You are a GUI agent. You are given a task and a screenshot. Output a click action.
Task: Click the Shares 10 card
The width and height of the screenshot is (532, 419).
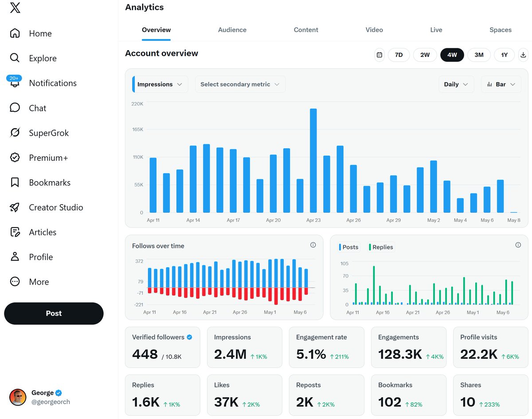pyautogui.click(x=491, y=395)
